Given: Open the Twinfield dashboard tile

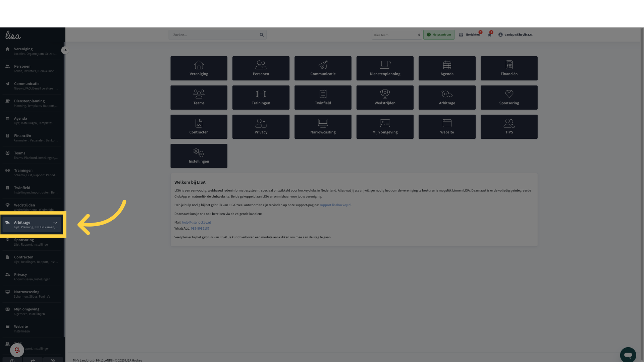Looking at the screenshot, I should [323, 98].
